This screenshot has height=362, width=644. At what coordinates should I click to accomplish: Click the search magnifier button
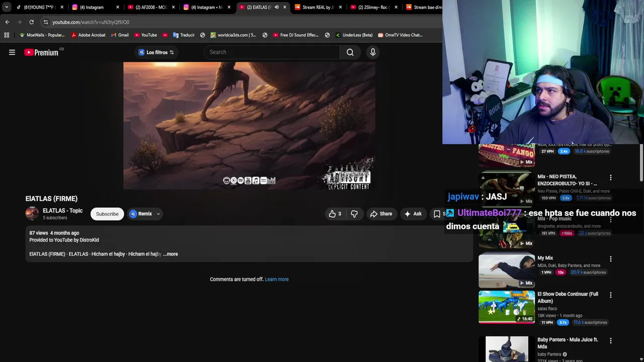coord(350,52)
